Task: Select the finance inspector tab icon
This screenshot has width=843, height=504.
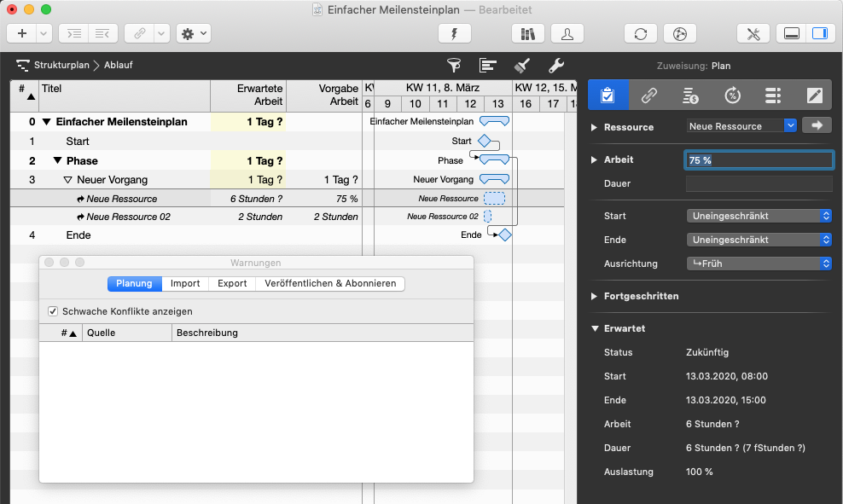Action: [691, 95]
